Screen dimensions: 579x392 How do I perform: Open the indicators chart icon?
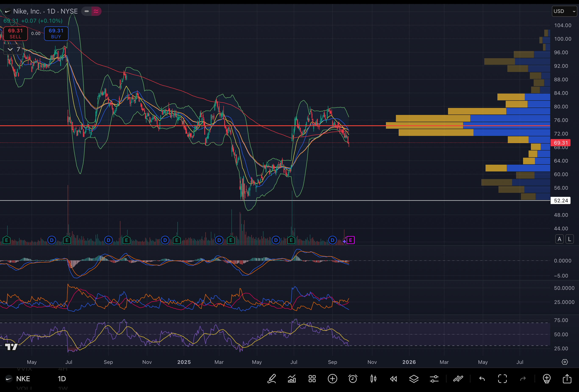(x=292, y=379)
